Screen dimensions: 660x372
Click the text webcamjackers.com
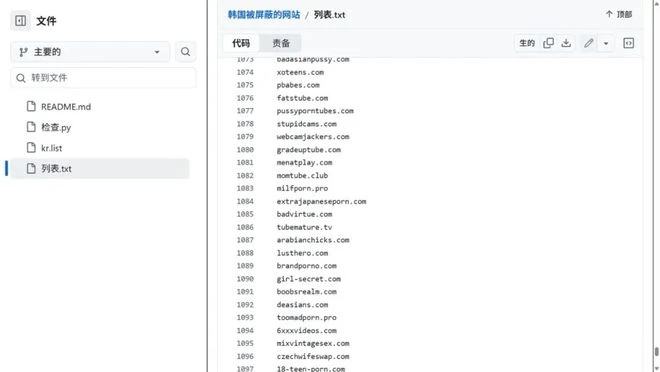tap(313, 137)
